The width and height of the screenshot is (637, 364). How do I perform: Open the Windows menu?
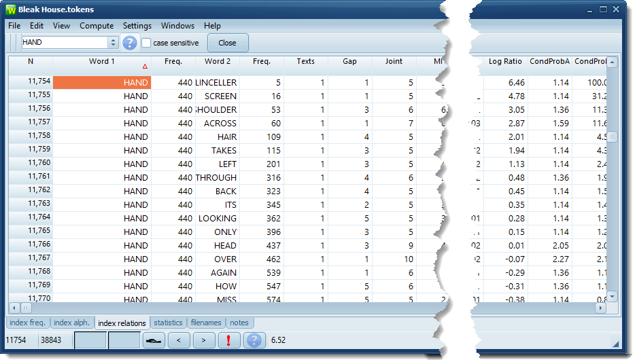177,26
